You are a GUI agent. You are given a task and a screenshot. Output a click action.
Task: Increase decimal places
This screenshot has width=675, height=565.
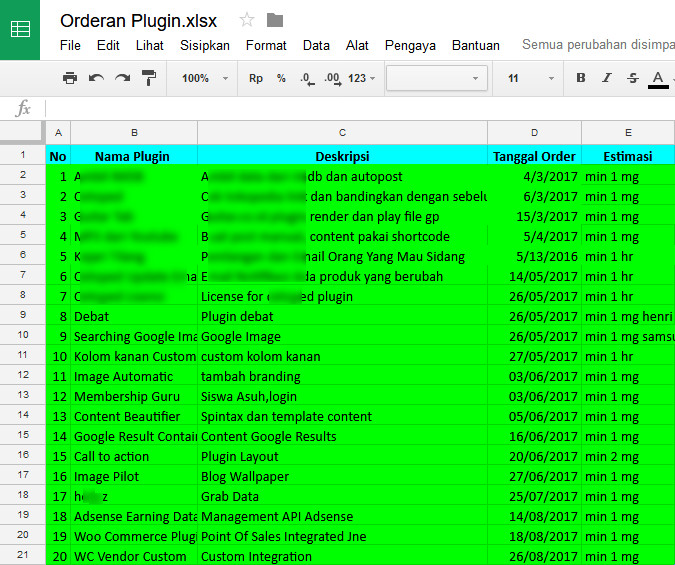point(333,78)
